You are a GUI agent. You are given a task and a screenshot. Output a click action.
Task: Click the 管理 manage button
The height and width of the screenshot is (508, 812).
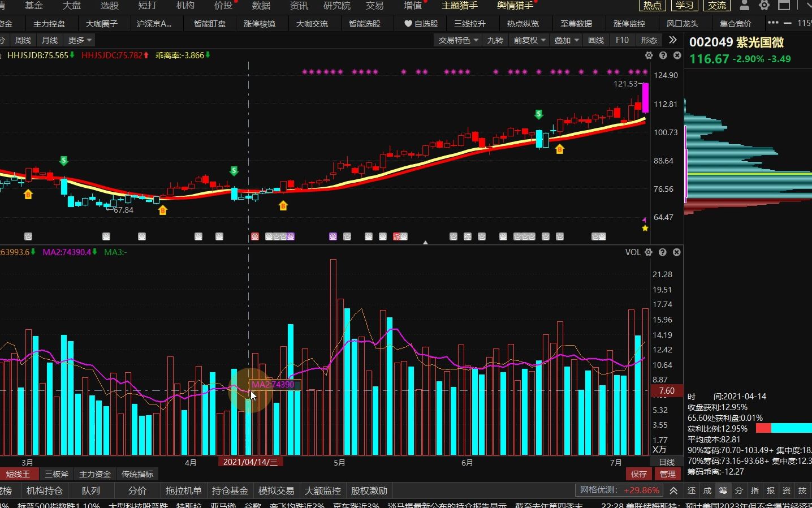pos(667,474)
